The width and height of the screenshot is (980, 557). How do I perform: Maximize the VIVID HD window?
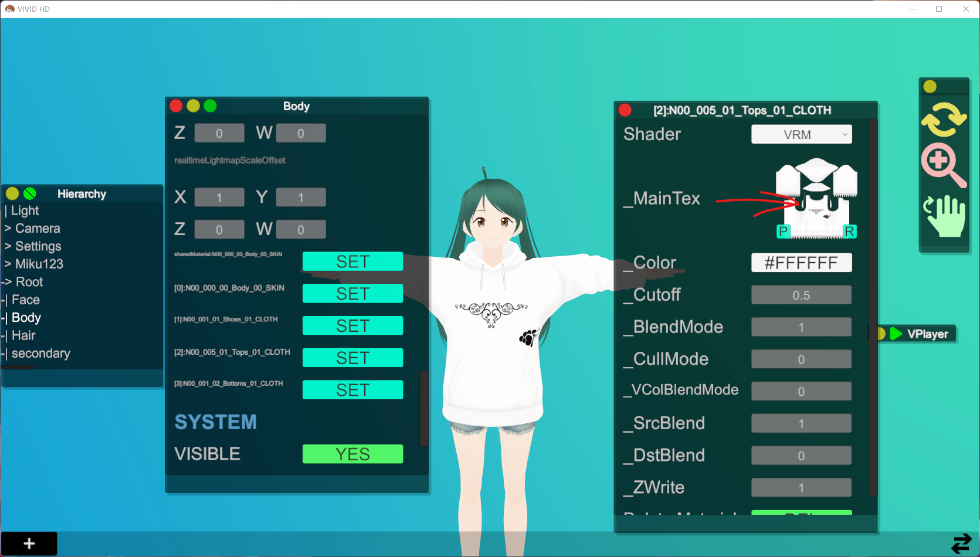point(939,9)
